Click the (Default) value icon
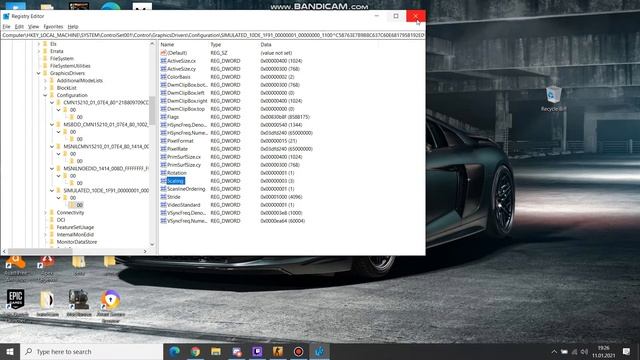640x360 pixels. pyautogui.click(x=163, y=53)
